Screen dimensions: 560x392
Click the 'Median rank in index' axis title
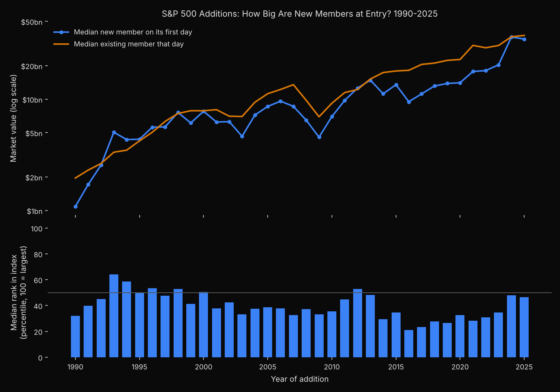pos(19,293)
